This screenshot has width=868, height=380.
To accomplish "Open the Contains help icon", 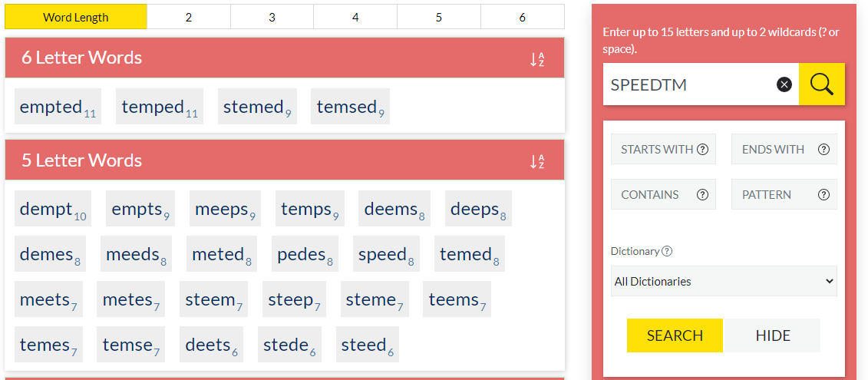I will click(x=702, y=195).
